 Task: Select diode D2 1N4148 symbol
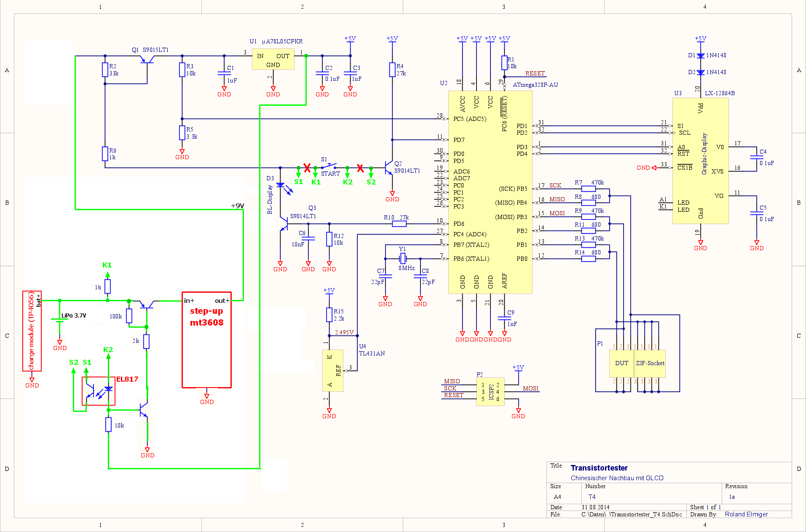pyautogui.click(x=700, y=72)
